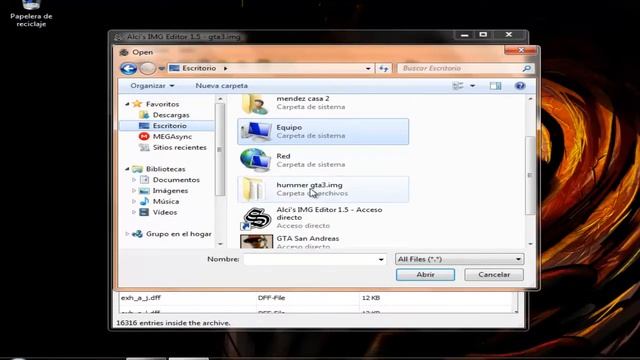640x360 pixels.
Task: Expand Grupo en el hogar
Action: pos(127,234)
